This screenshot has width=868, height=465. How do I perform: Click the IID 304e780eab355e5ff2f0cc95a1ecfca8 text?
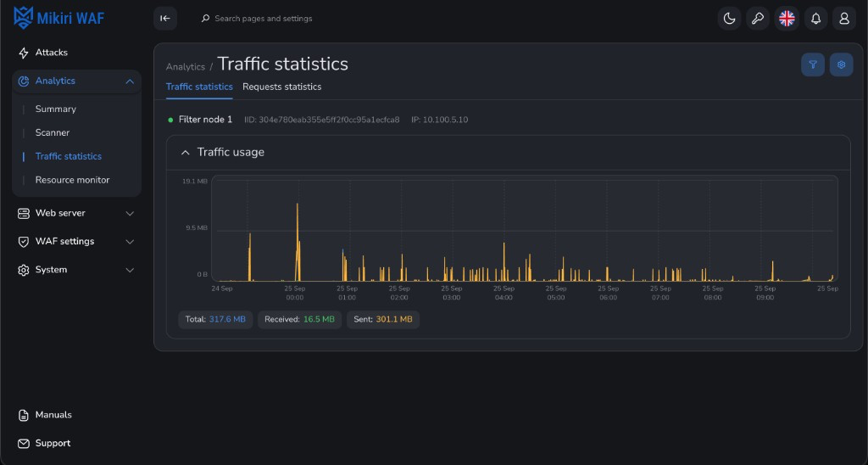pos(321,120)
